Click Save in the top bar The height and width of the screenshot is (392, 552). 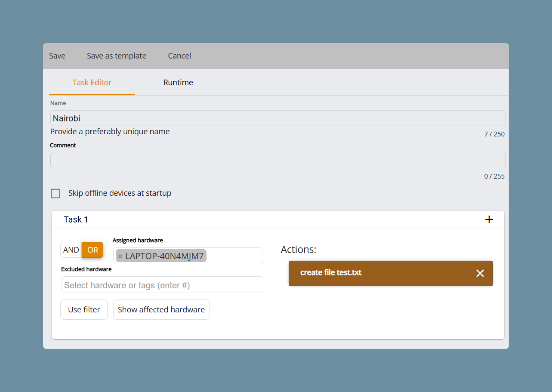point(57,56)
